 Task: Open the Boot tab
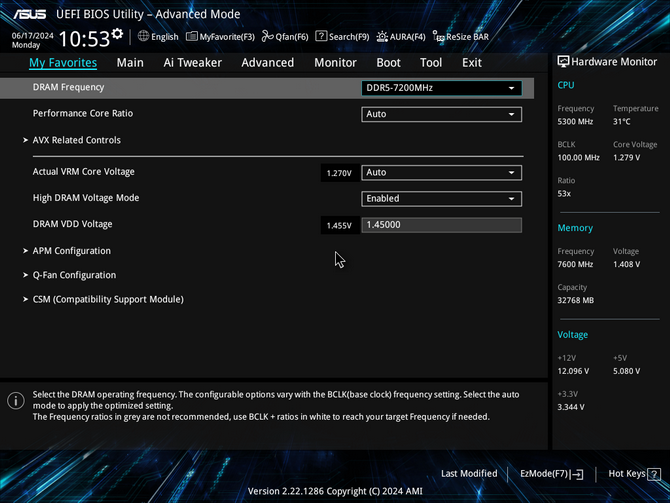coord(388,63)
